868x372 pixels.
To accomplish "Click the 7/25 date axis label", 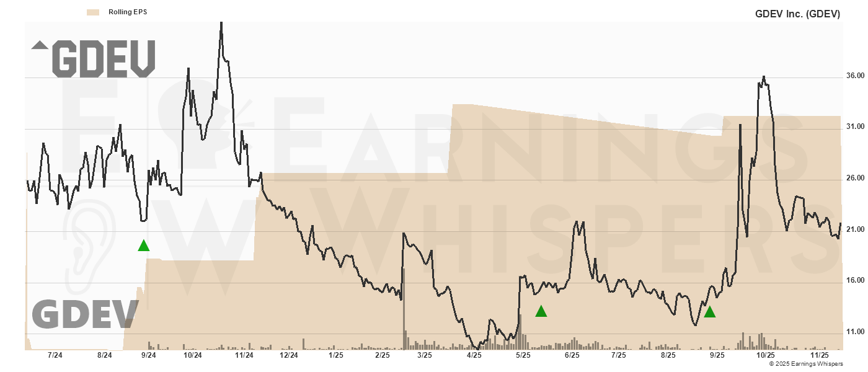I will [x=619, y=355].
